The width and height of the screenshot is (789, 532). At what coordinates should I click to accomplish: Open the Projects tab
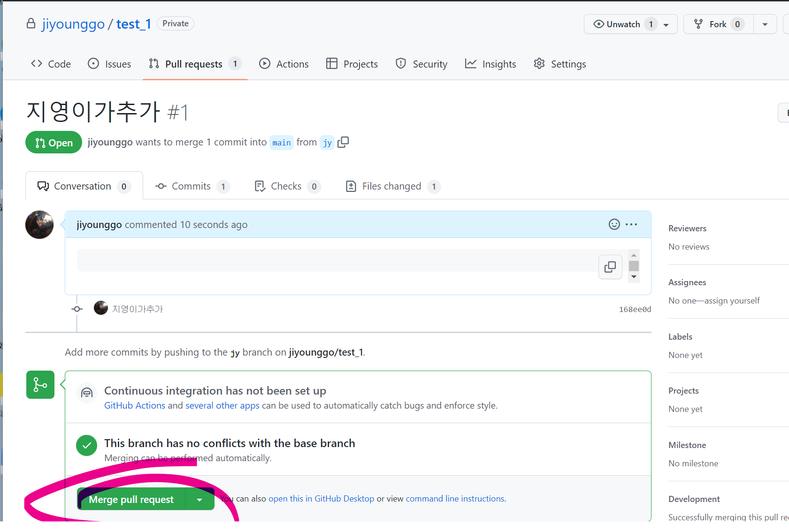tap(352, 64)
